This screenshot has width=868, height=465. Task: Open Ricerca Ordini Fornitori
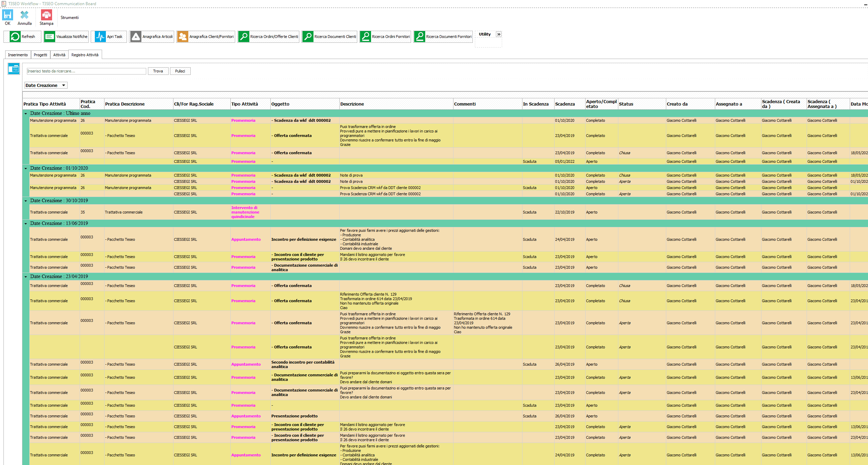click(385, 37)
